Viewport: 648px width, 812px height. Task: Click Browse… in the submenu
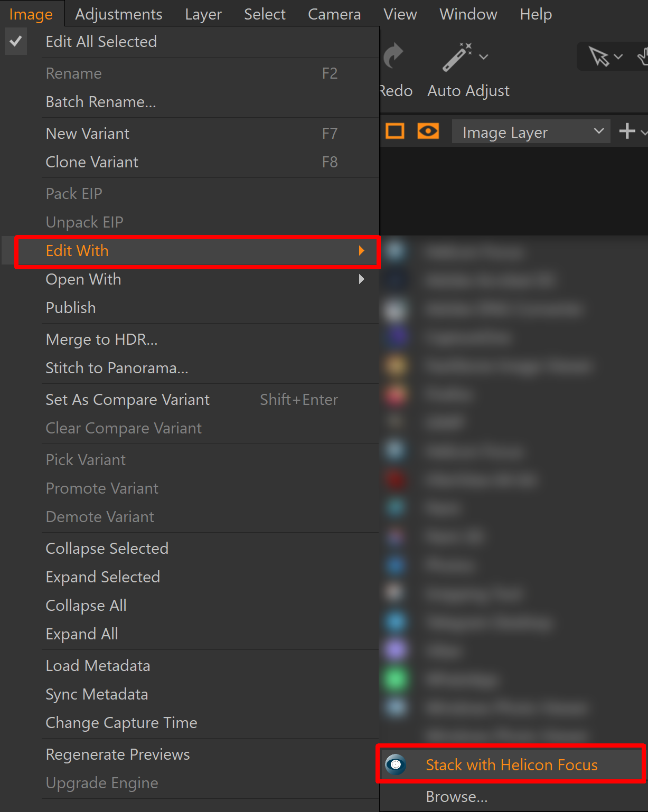pos(457,797)
